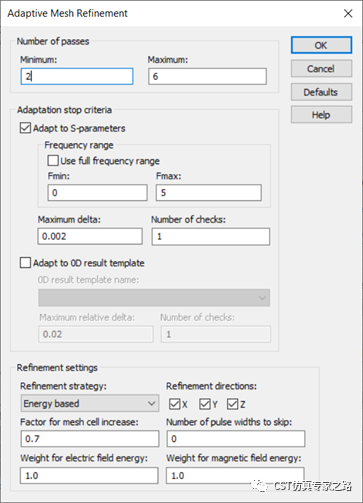Toggle the Adapt to S-parameters checkbox
The height and width of the screenshot is (503, 363).
click(x=25, y=128)
